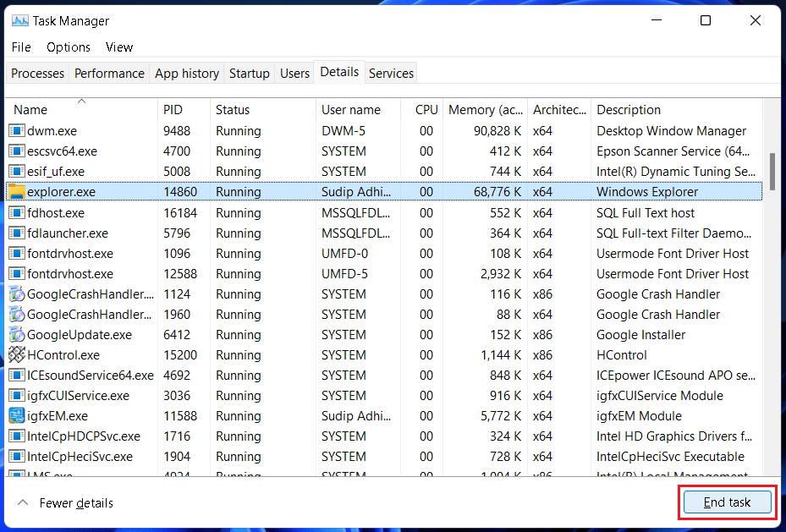Select the fdhost.exe process name
The width and height of the screenshot is (786, 532).
point(56,213)
